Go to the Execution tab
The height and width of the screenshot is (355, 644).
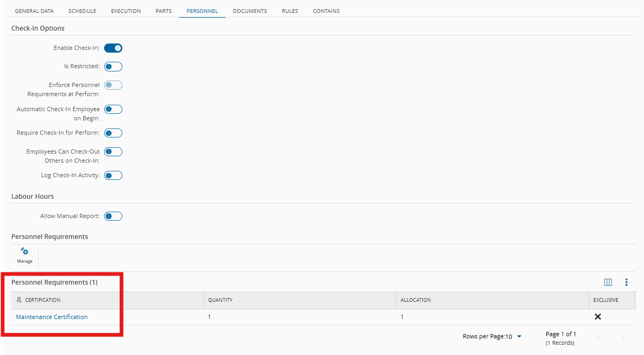coord(126,11)
